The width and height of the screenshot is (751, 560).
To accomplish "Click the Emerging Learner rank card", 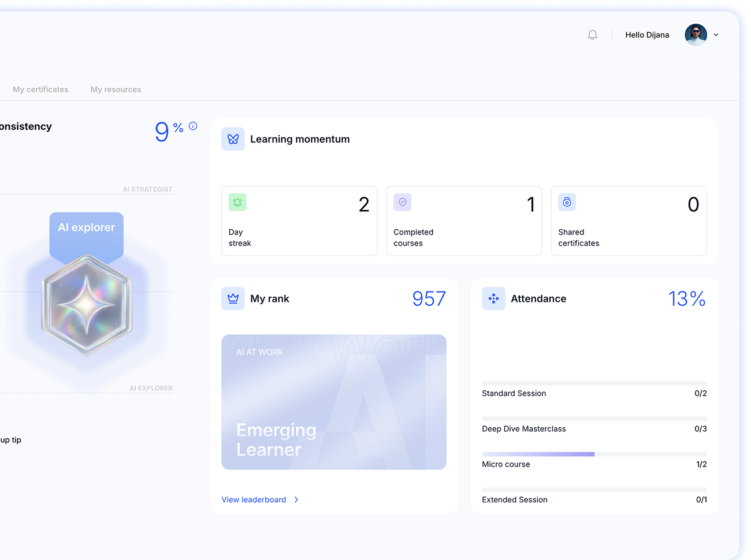I will [333, 402].
